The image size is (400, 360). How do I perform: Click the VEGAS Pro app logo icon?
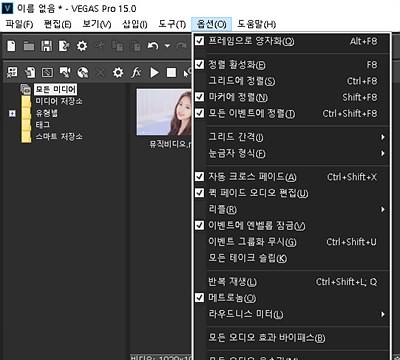[7, 8]
